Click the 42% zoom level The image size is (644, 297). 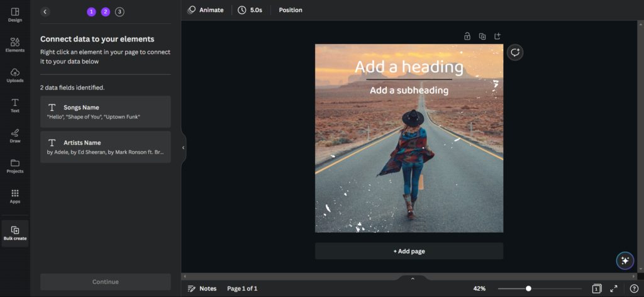pos(479,288)
